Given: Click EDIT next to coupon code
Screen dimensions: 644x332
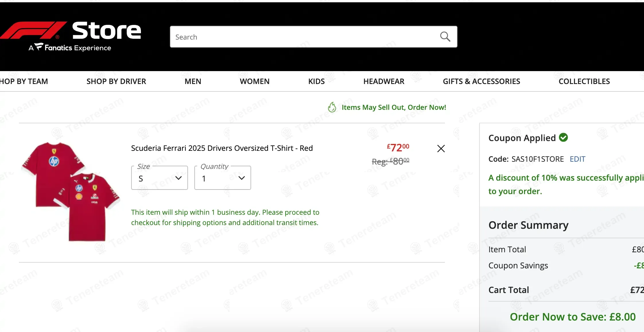Looking at the screenshot, I should pos(577,159).
